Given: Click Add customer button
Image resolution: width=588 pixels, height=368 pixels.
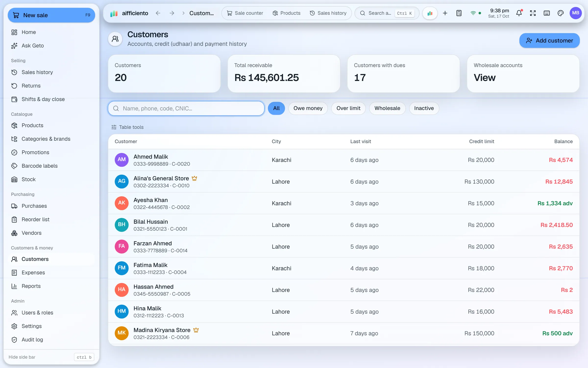Looking at the screenshot, I should click(x=549, y=40).
